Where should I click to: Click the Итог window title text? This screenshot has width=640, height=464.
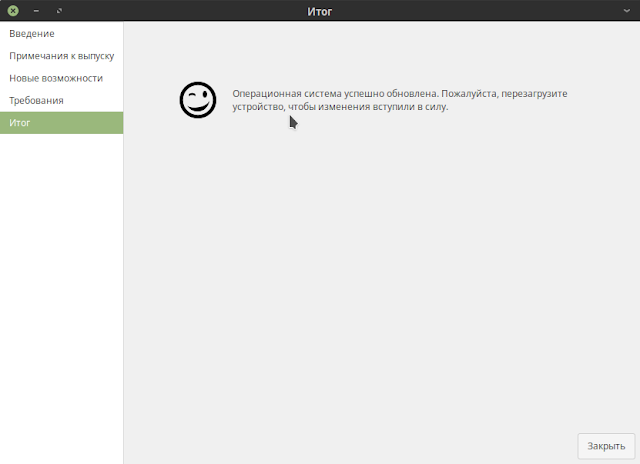click(x=320, y=11)
